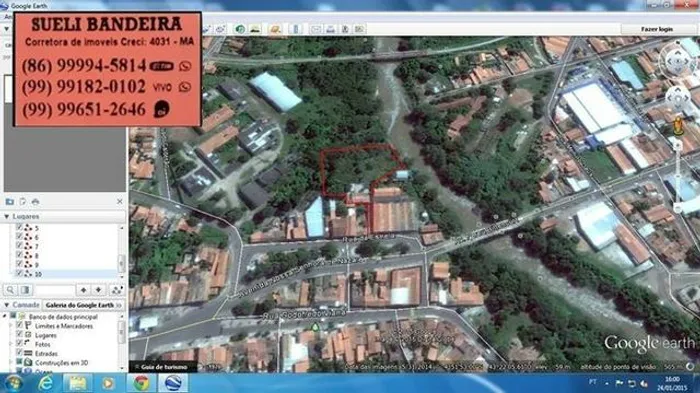Open the ruler measurement tool
The height and width of the screenshot is (393, 700).
(296, 29)
